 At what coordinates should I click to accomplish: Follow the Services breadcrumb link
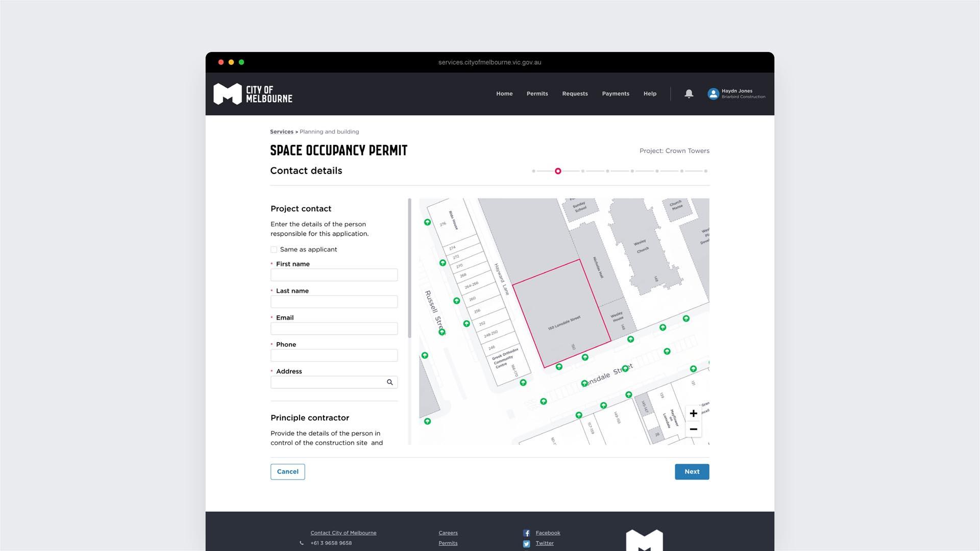[281, 132]
